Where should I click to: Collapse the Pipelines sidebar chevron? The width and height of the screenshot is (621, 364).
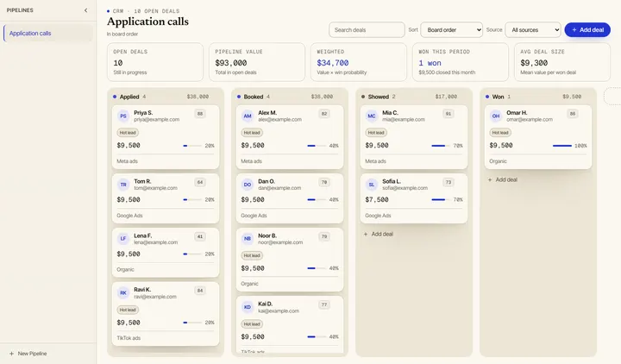pyautogui.click(x=86, y=10)
